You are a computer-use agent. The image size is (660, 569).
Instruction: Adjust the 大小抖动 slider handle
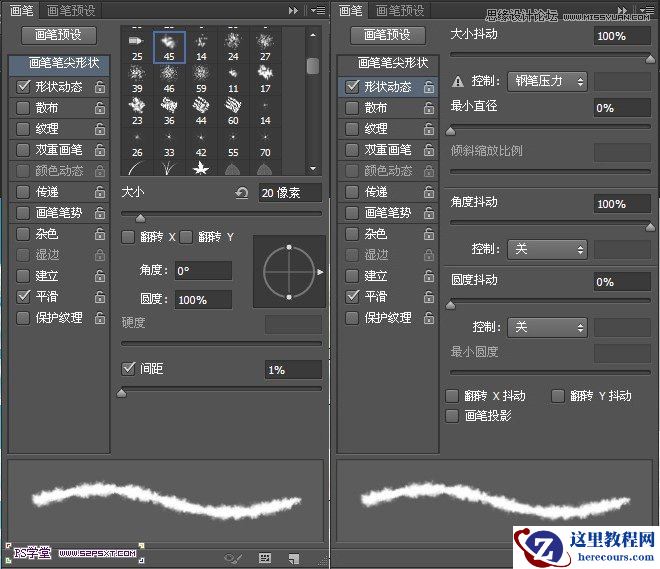[650, 59]
